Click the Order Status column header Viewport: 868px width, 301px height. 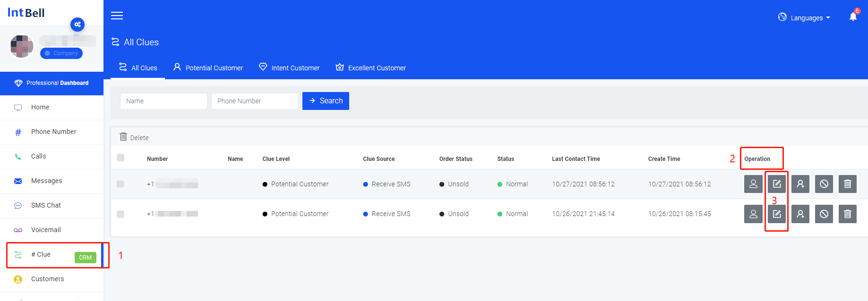point(456,159)
